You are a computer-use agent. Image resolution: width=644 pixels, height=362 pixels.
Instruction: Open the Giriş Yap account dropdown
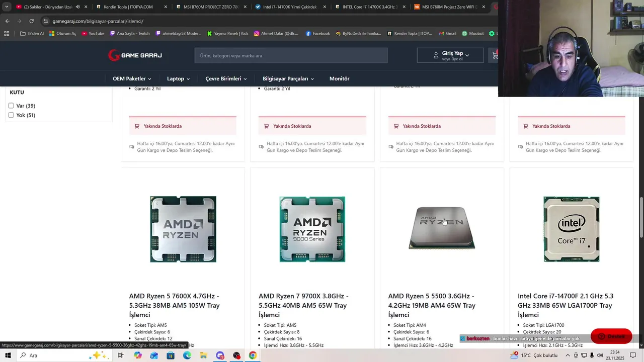[x=450, y=55]
